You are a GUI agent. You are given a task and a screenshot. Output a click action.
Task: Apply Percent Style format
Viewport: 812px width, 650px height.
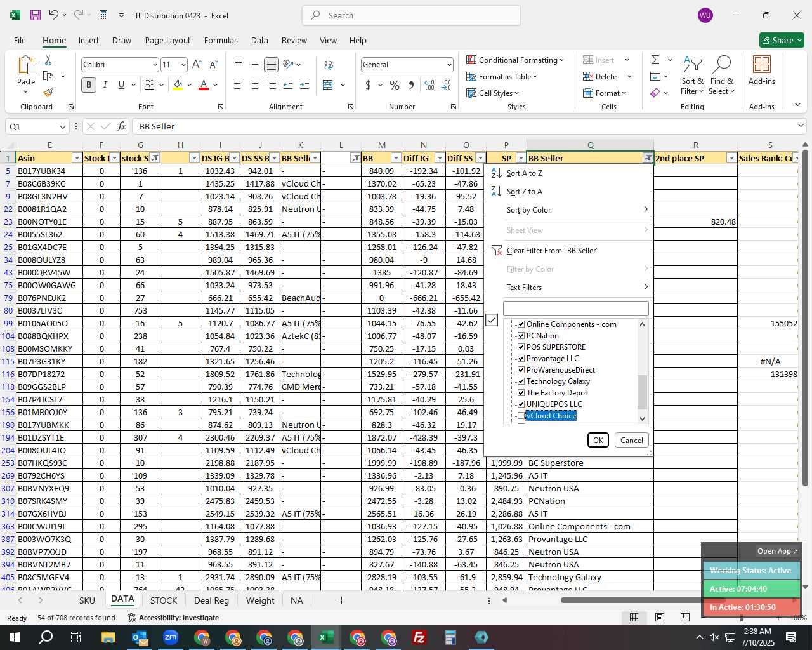[395, 84]
